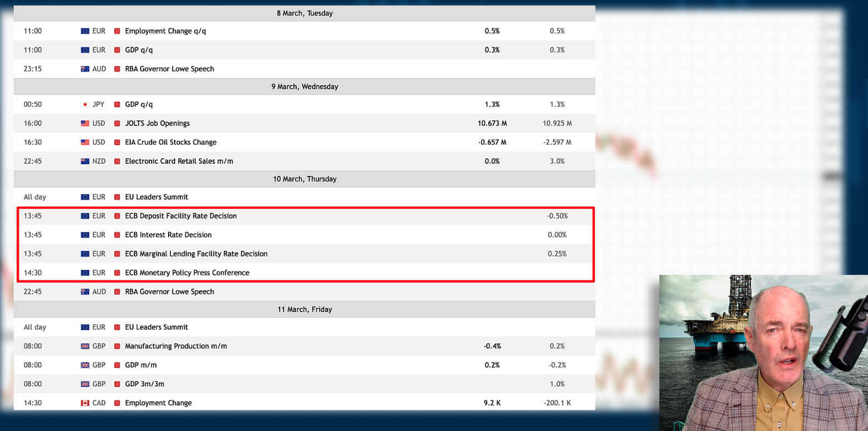This screenshot has width=868, height=431.
Task: Click the 'JPY' currency label
Action: coord(98,104)
